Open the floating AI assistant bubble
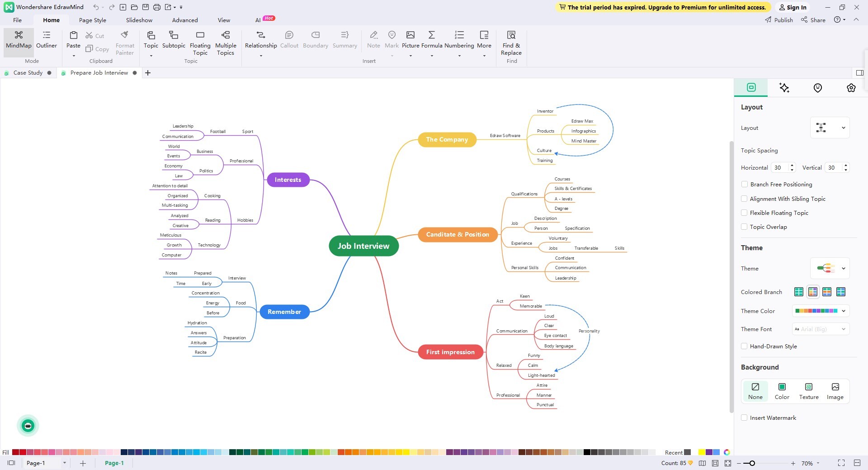 (28, 426)
